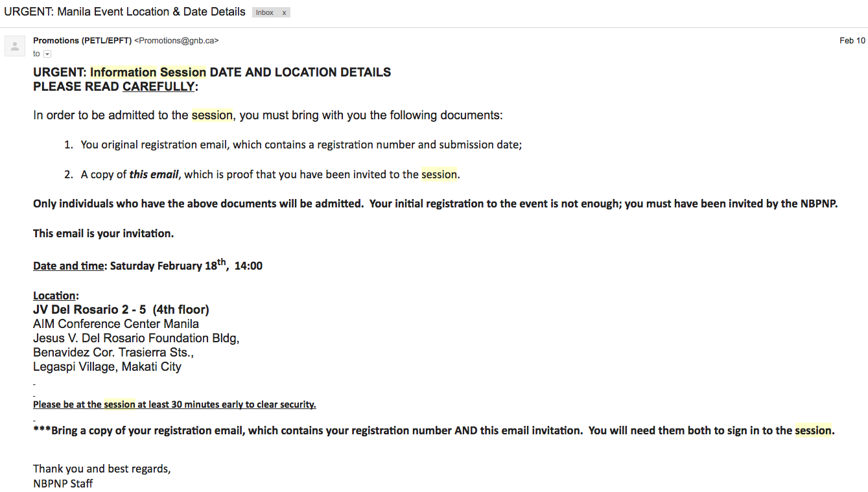Expand recipient details arrow next to 'to'

coord(47,54)
